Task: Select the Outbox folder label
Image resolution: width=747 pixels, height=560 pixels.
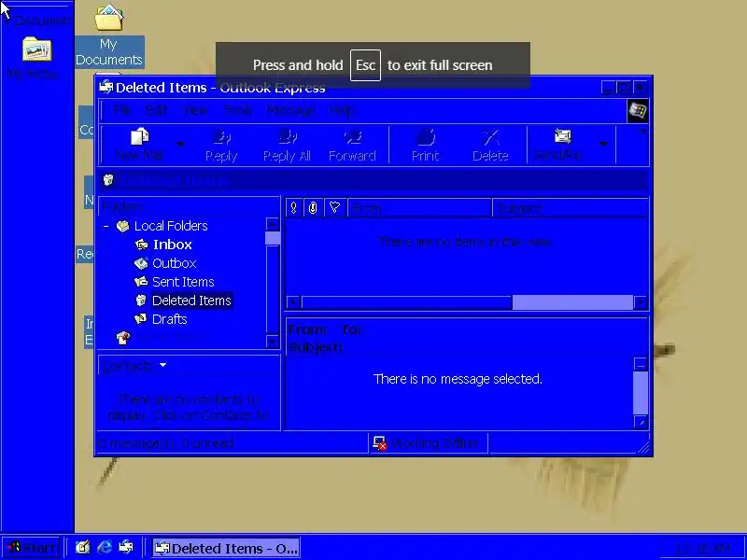Action: (175, 263)
